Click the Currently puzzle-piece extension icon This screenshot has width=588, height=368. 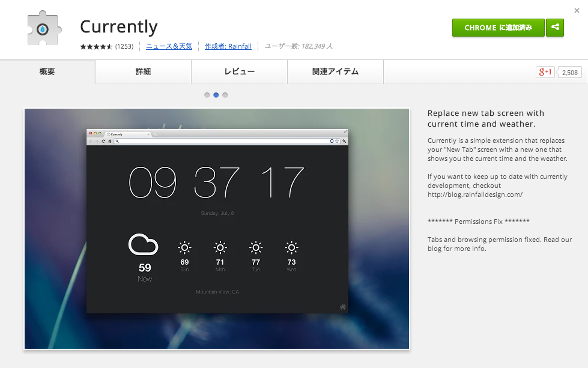tap(44, 28)
